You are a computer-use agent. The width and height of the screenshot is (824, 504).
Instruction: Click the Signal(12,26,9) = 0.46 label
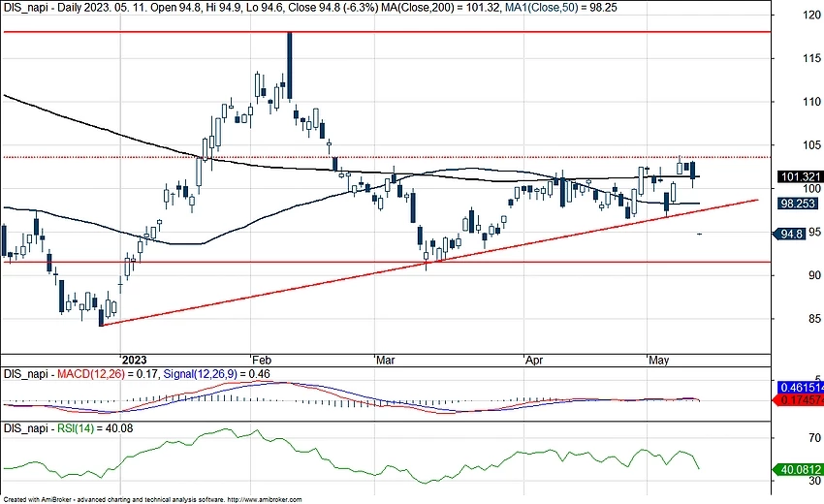pyautogui.click(x=216, y=374)
